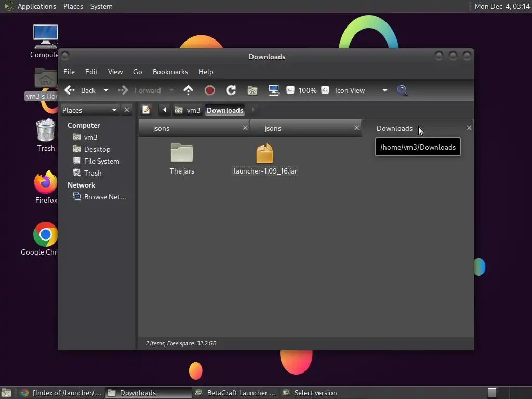The image size is (532, 399).
Task: Open Trash in the sidebar
Action: 92,173
